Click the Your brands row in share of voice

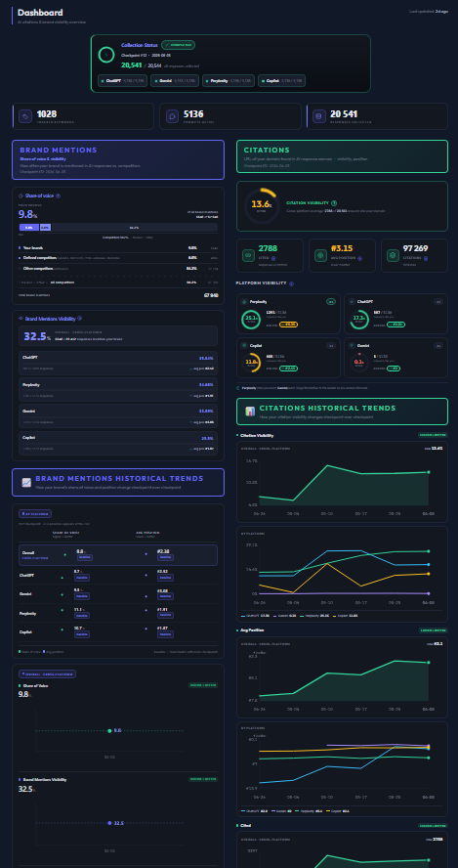click(x=118, y=248)
